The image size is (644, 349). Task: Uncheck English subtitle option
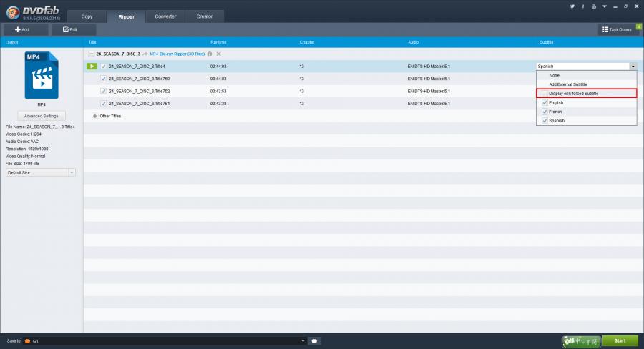[545, 103]
